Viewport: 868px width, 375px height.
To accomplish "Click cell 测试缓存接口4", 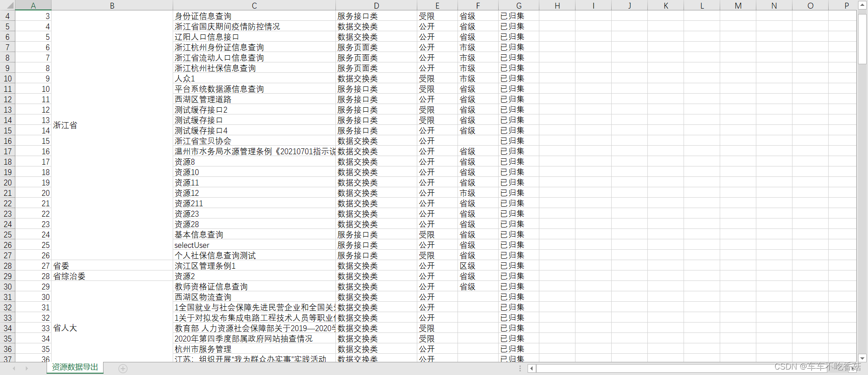I will coord(254,130).
